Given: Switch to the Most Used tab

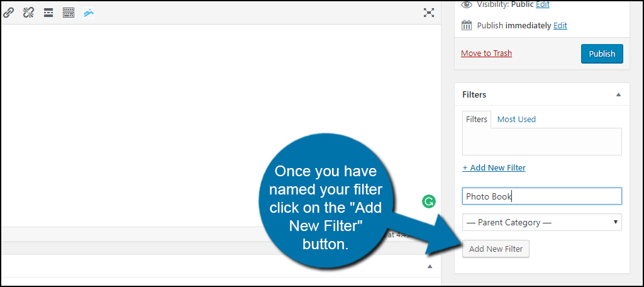Looking at the screenshot, I should tap(516, 119).
